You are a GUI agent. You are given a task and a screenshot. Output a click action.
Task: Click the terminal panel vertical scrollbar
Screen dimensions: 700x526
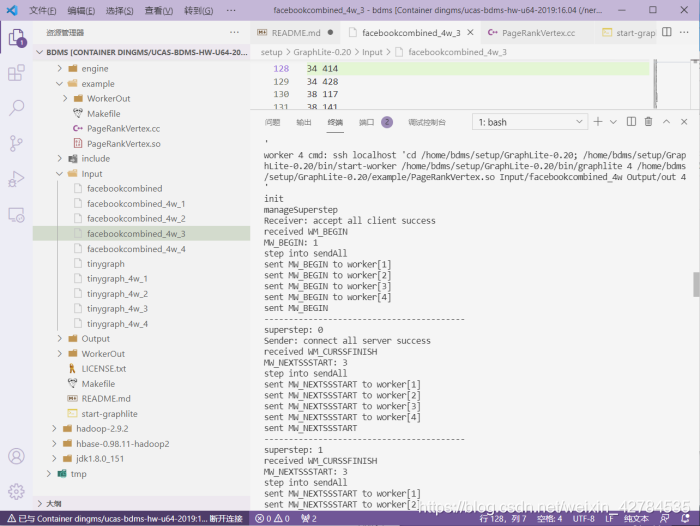click(x=696, y=284)
